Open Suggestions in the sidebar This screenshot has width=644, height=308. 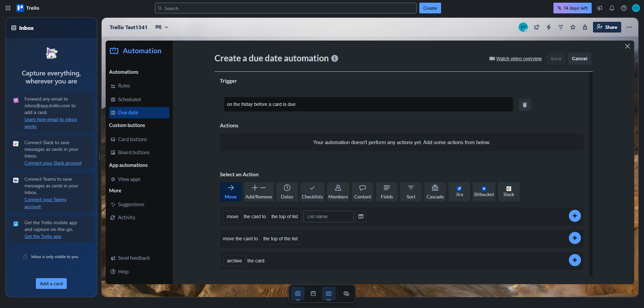tap(139, 204)
